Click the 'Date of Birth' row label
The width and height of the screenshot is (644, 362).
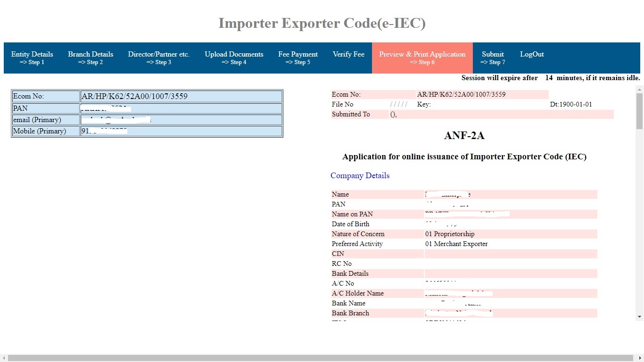click(x=350, y=224)
